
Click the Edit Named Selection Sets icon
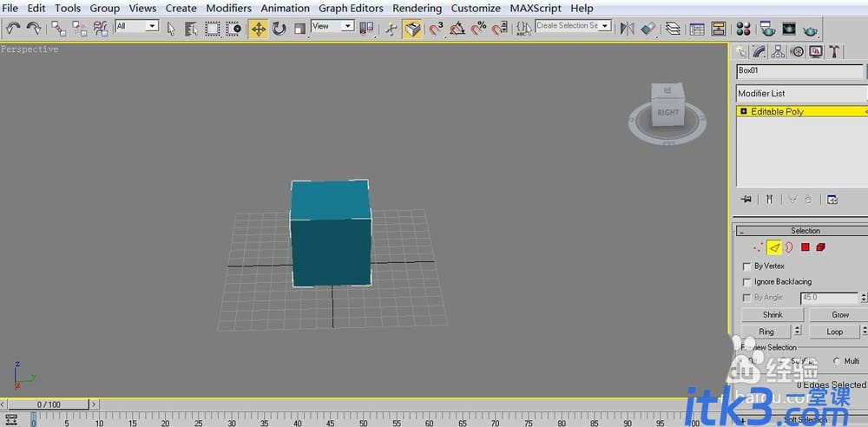[x=523, y=29]
